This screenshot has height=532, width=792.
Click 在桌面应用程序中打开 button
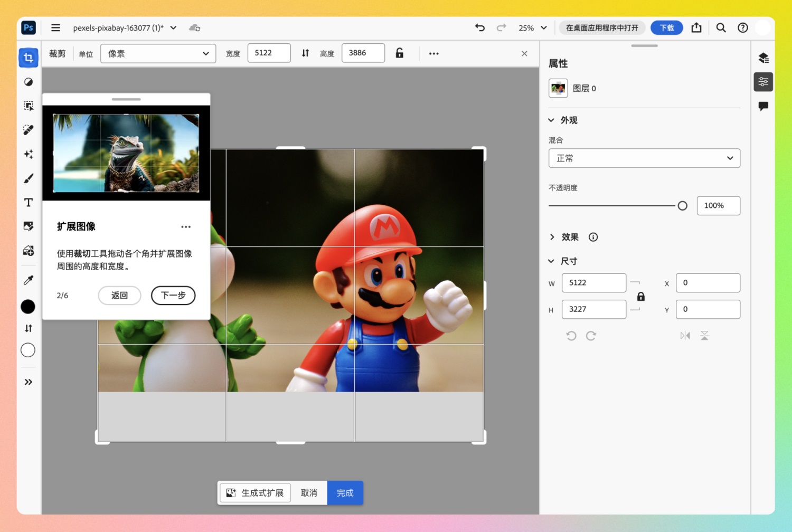pos(602,27)
